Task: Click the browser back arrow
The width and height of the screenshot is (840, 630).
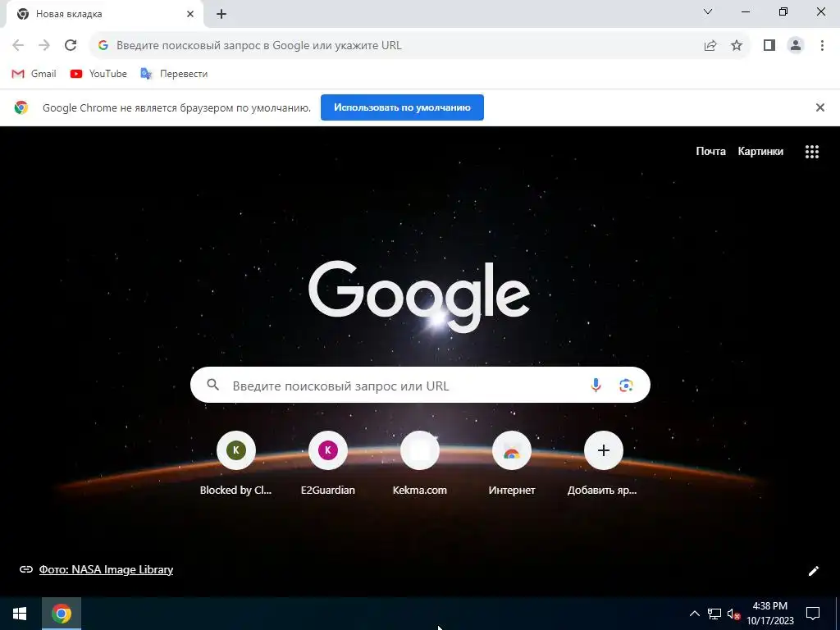Action: point(18,46)
